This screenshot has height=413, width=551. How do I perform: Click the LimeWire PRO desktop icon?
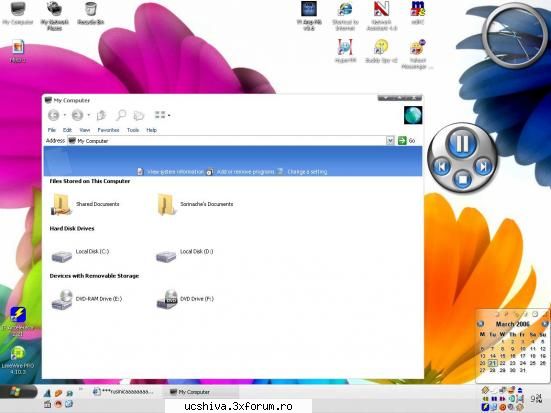(x=18, y=360)
